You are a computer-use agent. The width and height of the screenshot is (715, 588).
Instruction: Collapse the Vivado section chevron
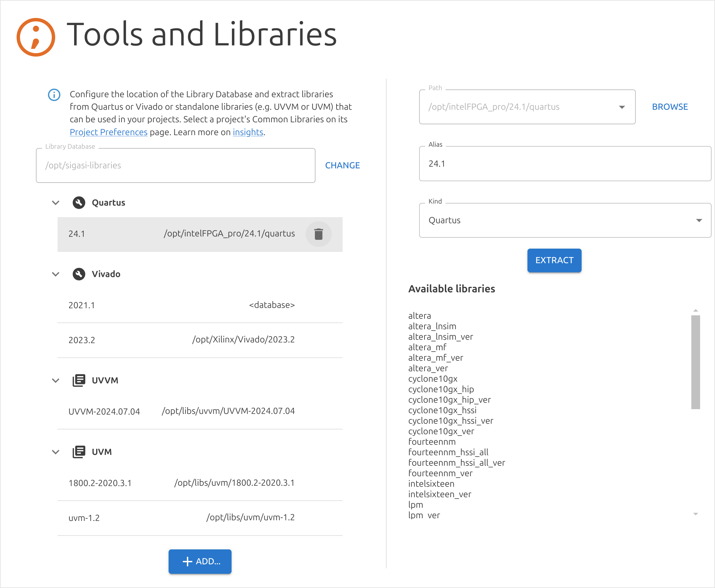click(x=56, y=274)
